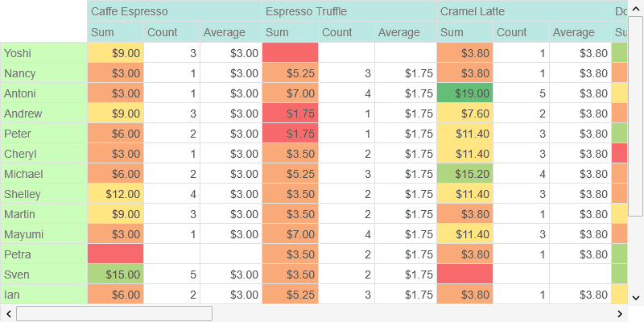Click Mayumi's $11.40 Cramel Latte sum cell
This screenshot has width=644, height=322.
pyautogui.click(x=465, y=234)
